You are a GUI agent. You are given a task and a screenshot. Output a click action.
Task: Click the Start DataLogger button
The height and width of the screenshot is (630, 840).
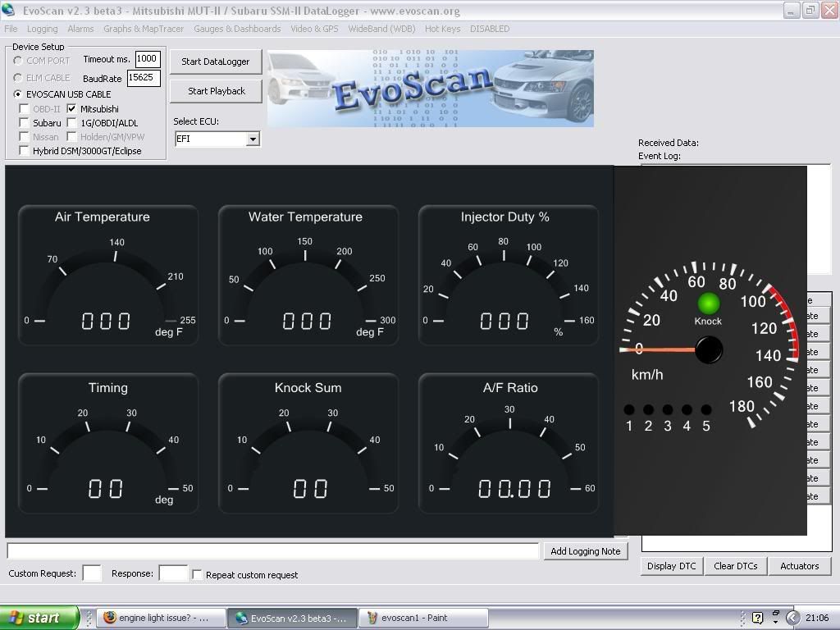(216, 62)
